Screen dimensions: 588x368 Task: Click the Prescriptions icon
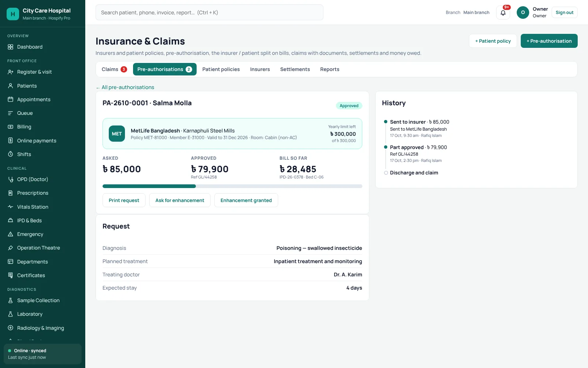click(x=10, y=193)
